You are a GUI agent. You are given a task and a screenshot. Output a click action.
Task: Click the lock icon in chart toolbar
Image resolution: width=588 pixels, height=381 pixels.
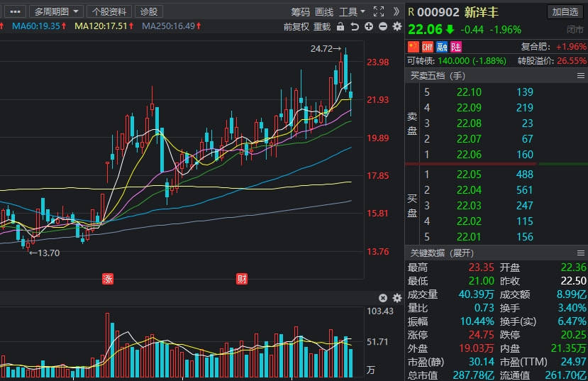point(340,27)
